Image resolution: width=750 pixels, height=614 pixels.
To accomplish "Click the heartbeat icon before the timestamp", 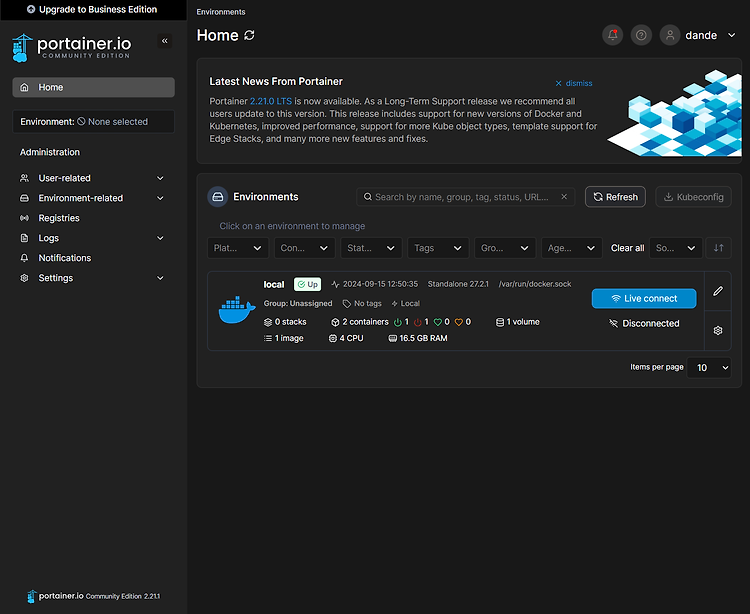I will pos(335,284).
